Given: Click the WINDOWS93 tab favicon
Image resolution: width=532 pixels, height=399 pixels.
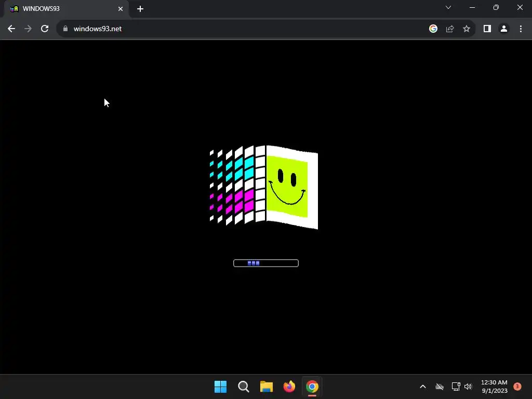Looking at the screenshot, I should coord(14,9).
